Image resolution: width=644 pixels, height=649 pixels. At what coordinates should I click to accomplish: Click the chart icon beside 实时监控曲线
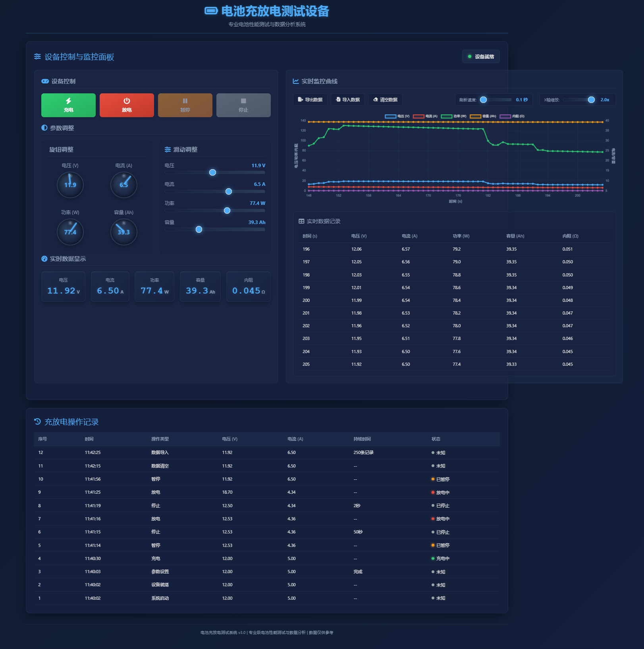tap(296, 81)
